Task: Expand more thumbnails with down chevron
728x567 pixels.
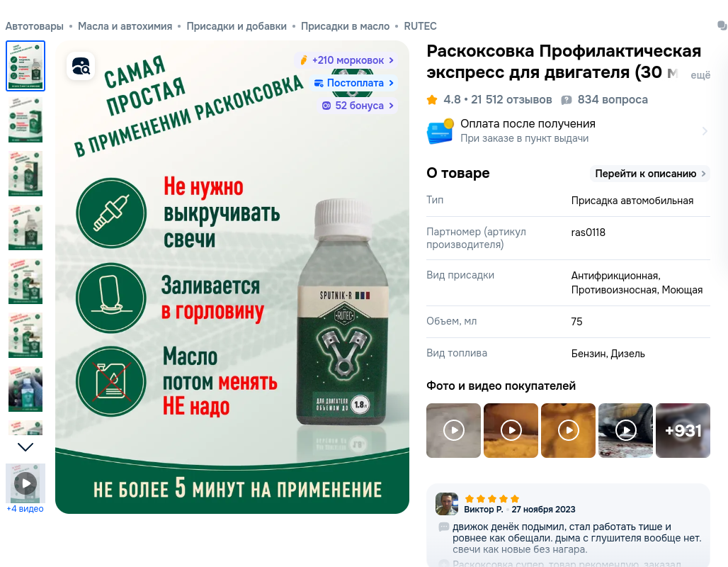Action: (25, 447)
